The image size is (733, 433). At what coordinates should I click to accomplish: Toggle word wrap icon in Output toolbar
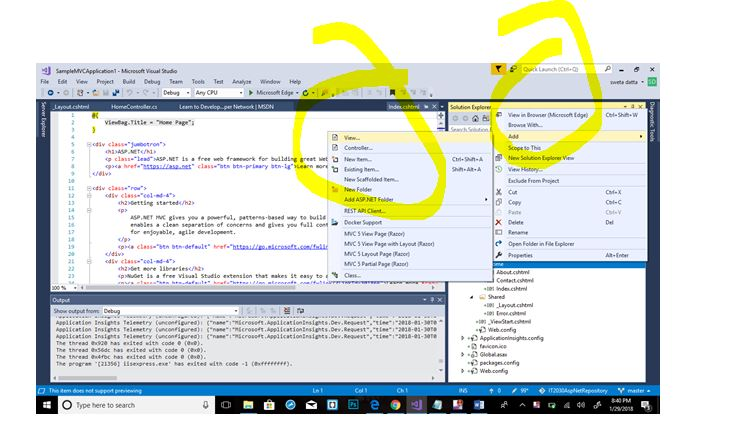tap(300, 310)
